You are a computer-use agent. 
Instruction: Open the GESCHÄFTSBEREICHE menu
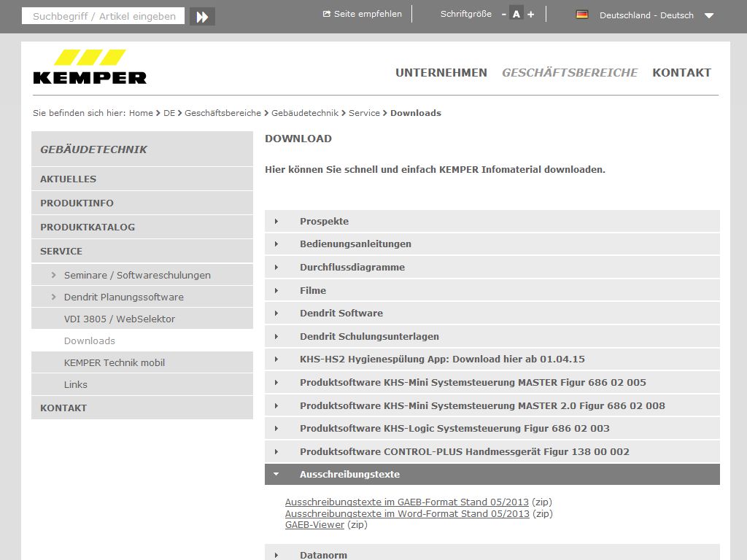(570, 73)
